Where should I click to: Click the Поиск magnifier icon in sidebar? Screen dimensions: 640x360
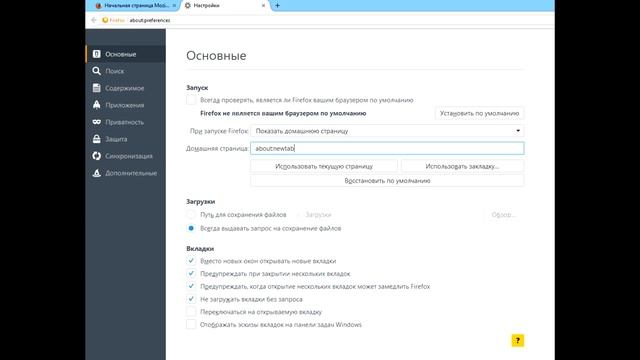click(x=96, y=71)
